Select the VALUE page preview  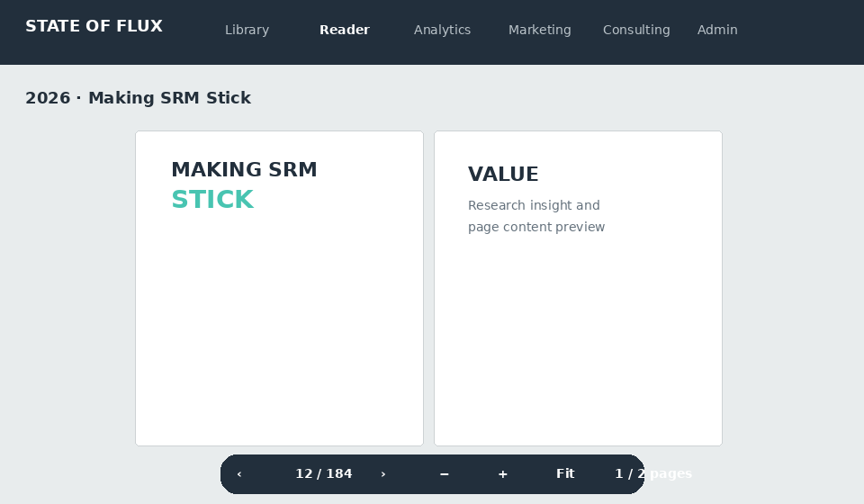pos(578,289)
